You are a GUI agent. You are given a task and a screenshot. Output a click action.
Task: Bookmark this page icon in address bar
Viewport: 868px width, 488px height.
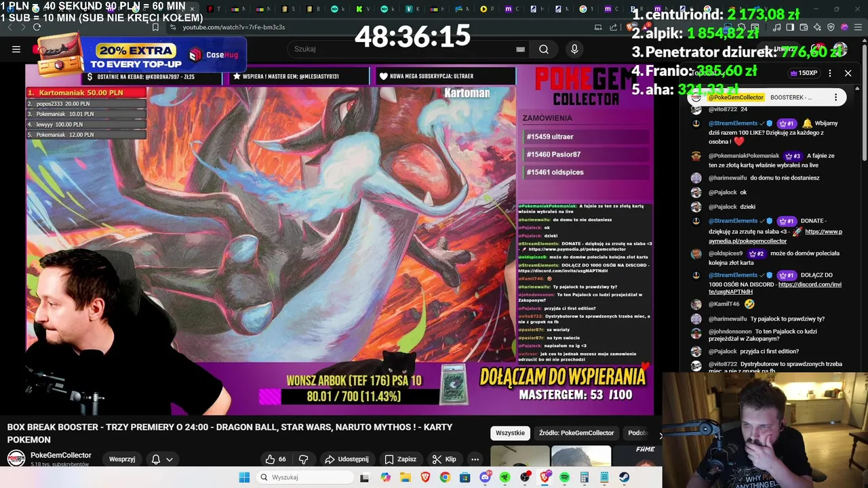tap(155, 27)
